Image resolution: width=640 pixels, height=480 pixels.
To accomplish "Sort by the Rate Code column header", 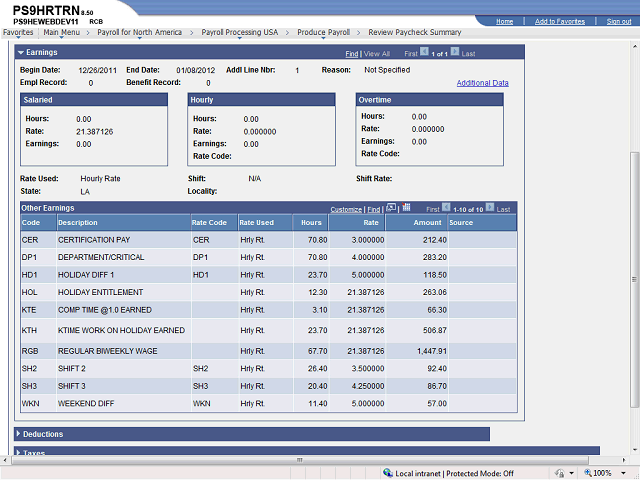I will [x=209, y=222].
